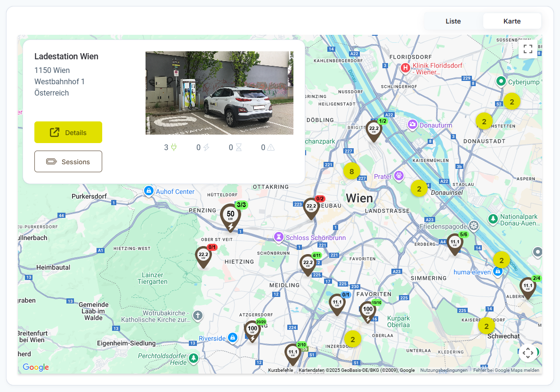This screenshot has width=560, height=392.
Task: Click the Nutzungsbedingungen link
Action: (444, 370)
